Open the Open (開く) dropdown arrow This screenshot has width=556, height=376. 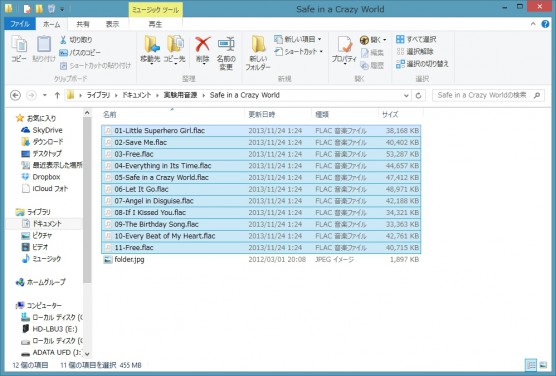coord(384,40)
